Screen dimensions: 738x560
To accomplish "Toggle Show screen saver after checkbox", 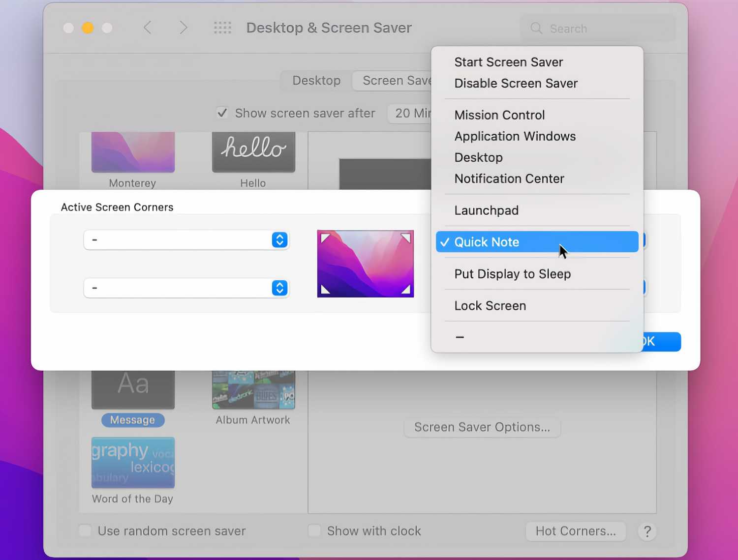I will click(222, 113).
